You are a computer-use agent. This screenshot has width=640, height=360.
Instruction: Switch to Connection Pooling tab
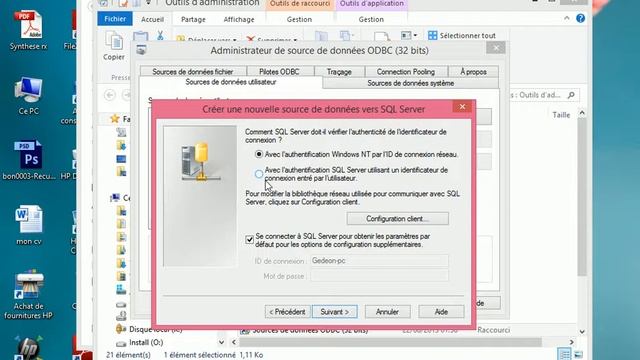[406, 71]
